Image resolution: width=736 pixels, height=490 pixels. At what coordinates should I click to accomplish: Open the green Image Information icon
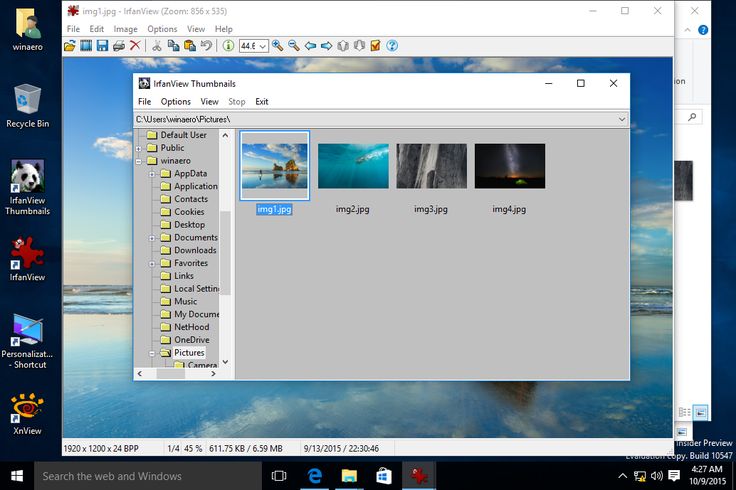click(x=228, y=46)
